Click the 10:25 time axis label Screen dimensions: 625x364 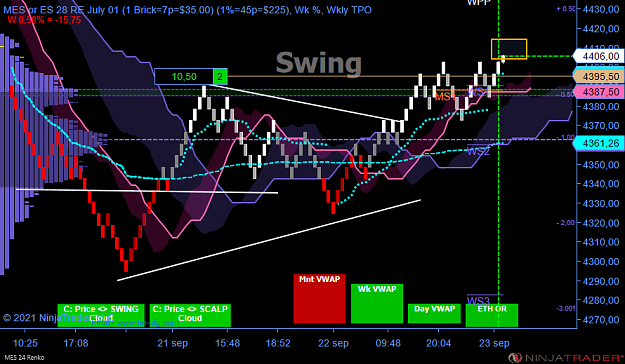(25, 343)
